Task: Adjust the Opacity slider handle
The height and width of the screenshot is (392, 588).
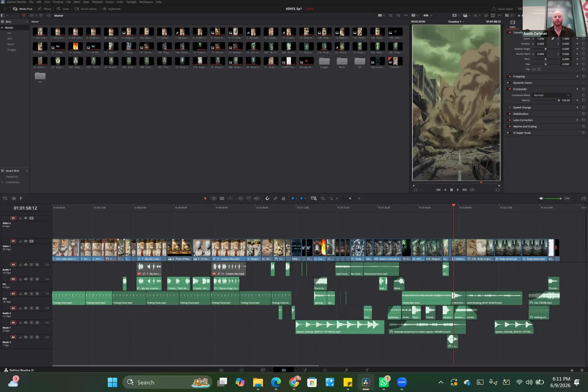Action: pos(559,100)
